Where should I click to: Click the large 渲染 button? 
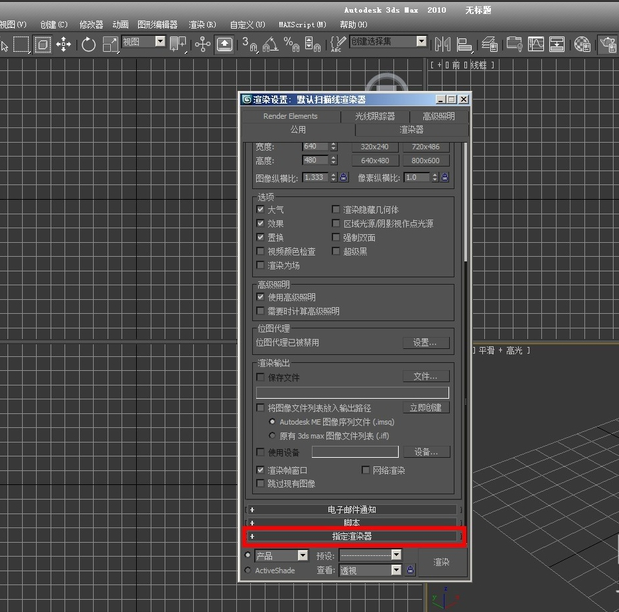[442, 562]
